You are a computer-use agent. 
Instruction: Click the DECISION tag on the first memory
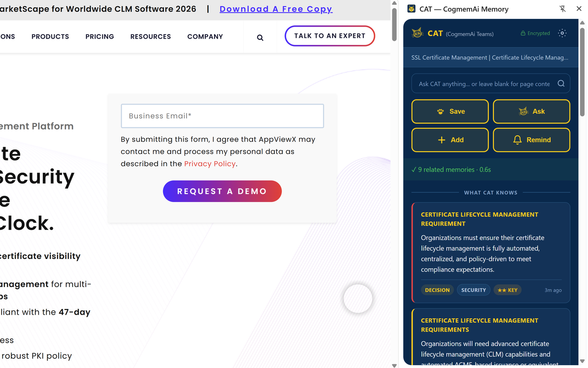pos(437,290)
